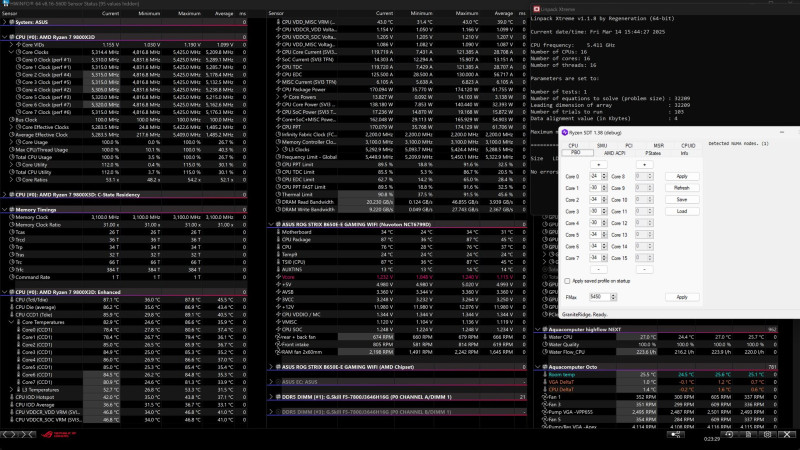Click the FMax value spinner

point(613,297)
